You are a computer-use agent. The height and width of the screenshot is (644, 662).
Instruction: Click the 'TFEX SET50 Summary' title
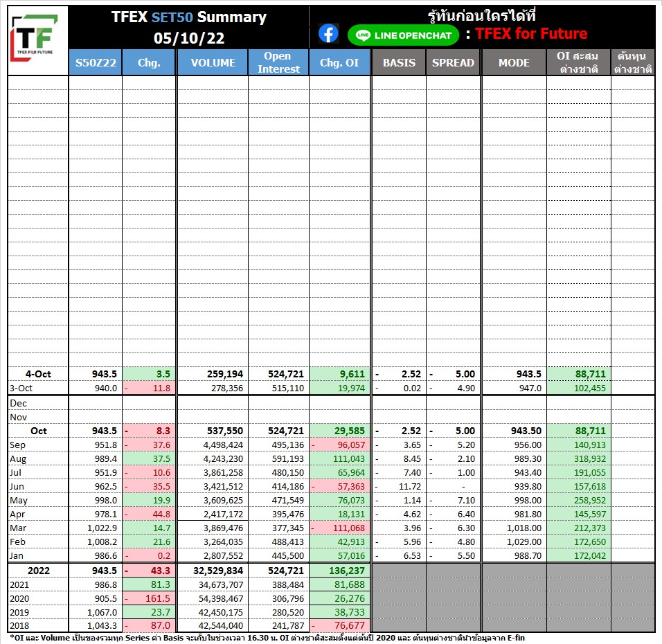(189, 17)
